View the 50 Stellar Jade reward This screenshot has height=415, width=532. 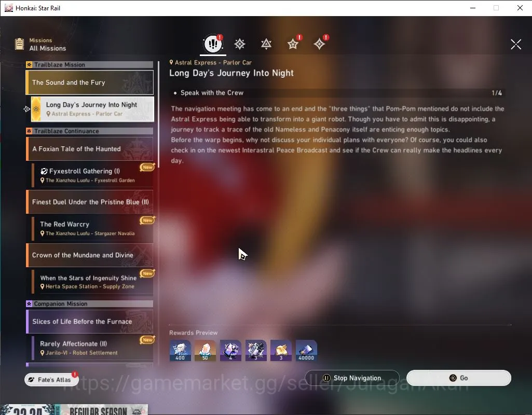pos(205,351)
